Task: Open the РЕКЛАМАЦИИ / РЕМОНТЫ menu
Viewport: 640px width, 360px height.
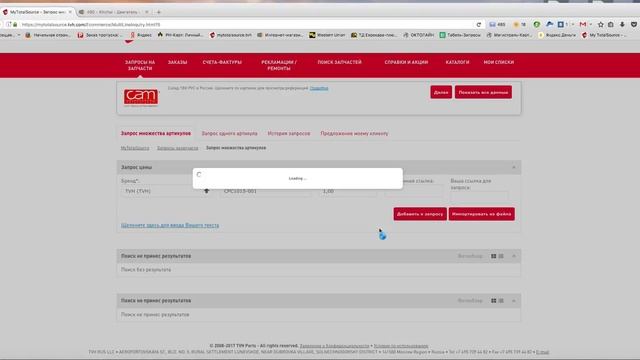Action: pos(279,65)
